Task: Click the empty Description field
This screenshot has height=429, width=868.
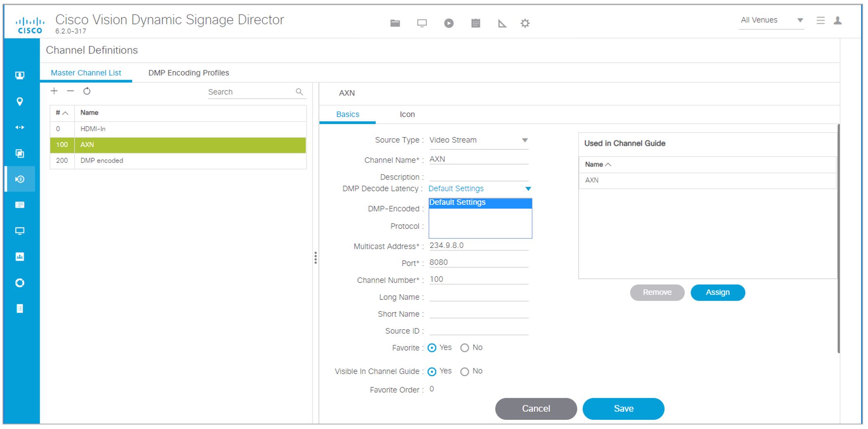Action: 479,176
